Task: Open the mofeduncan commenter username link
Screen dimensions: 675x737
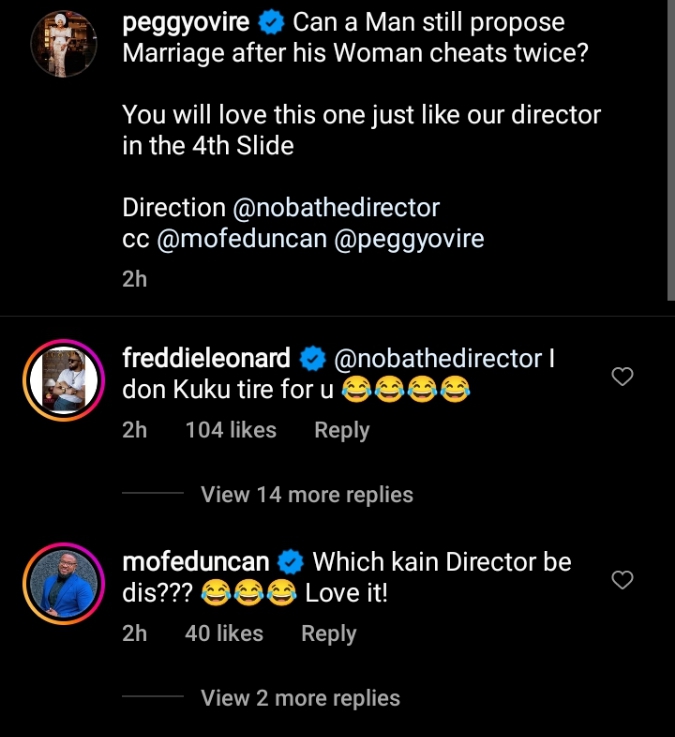Action: [194, 562]
